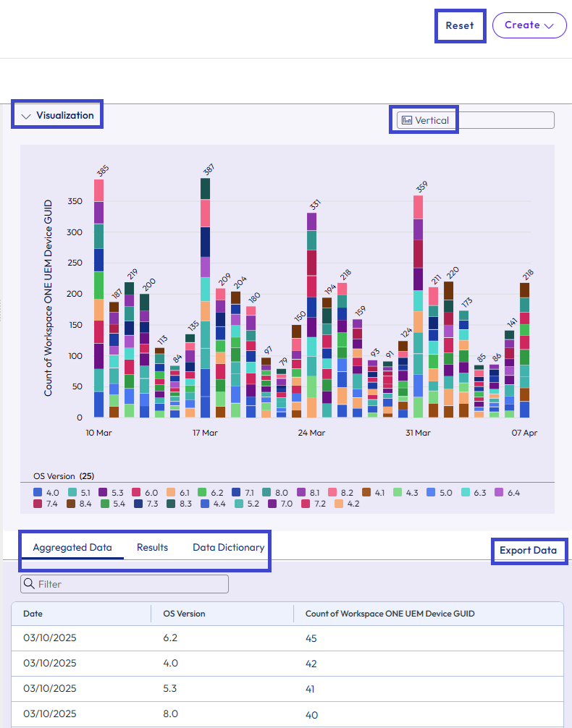Toggle legend swatch for OS version 8.3
Viewport: 572px width, 728px height.
171,503
